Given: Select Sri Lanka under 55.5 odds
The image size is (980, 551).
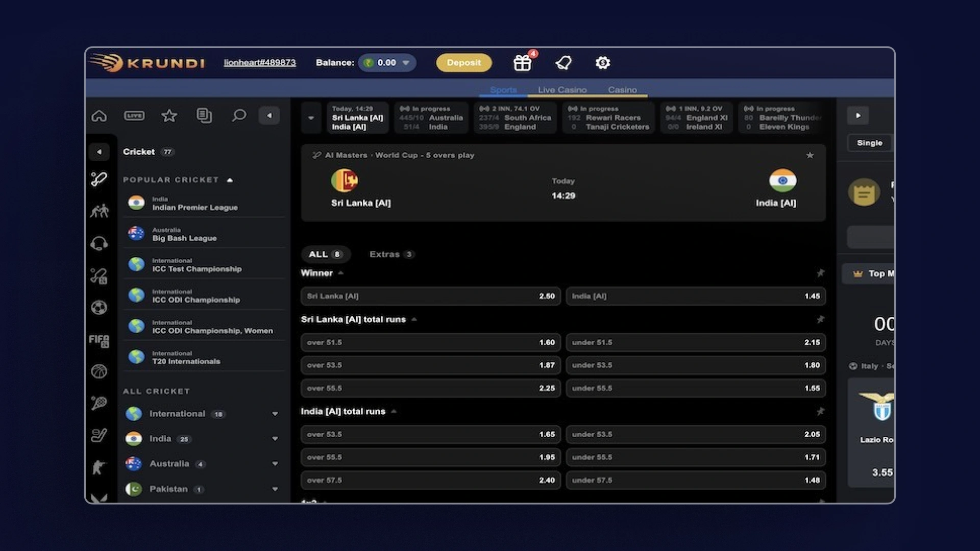Looking at the screenshot, I should tap(696, 388).
